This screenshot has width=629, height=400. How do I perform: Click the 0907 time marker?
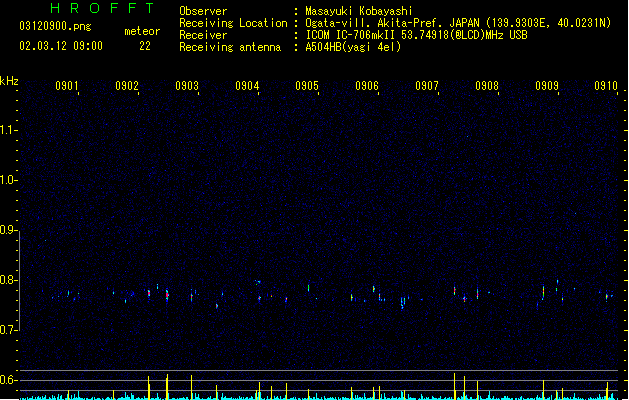click(x=427, y=86)
